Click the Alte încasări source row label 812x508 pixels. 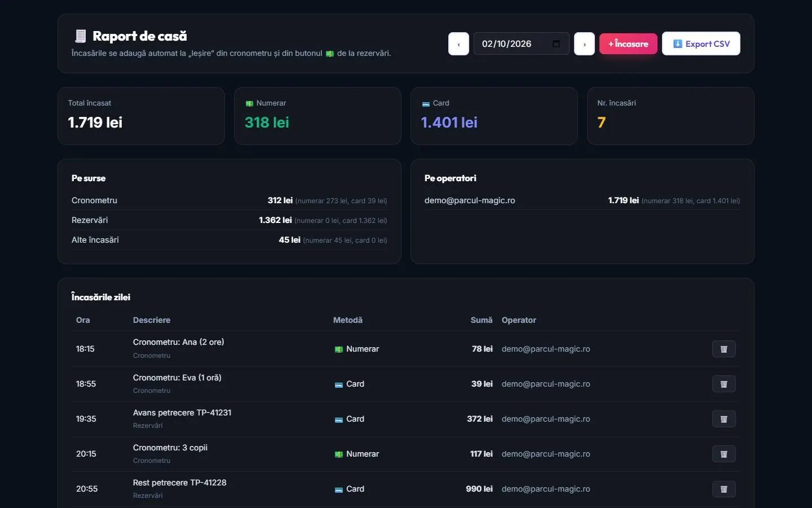95,240
